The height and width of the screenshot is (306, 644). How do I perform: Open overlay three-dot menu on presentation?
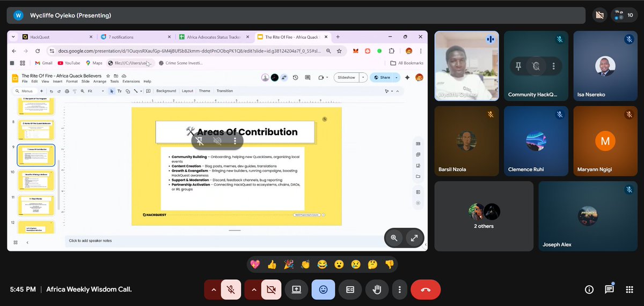(235, 140)
